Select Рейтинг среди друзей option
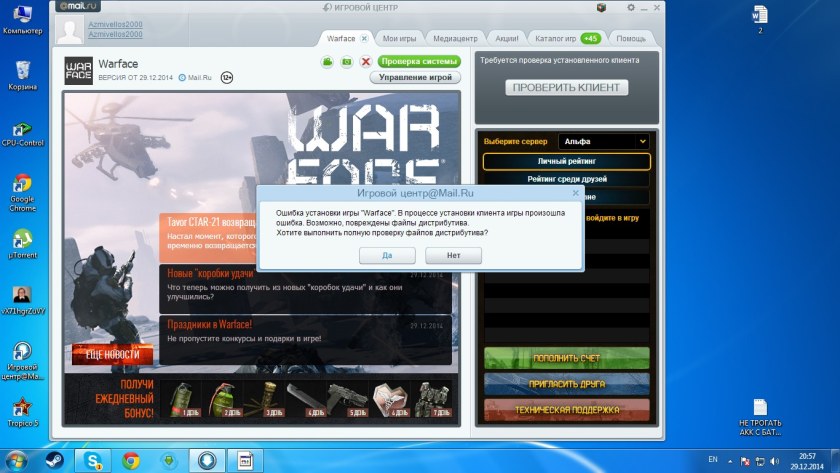The width and height of the screenshot is (840, 473). point(567,179)
